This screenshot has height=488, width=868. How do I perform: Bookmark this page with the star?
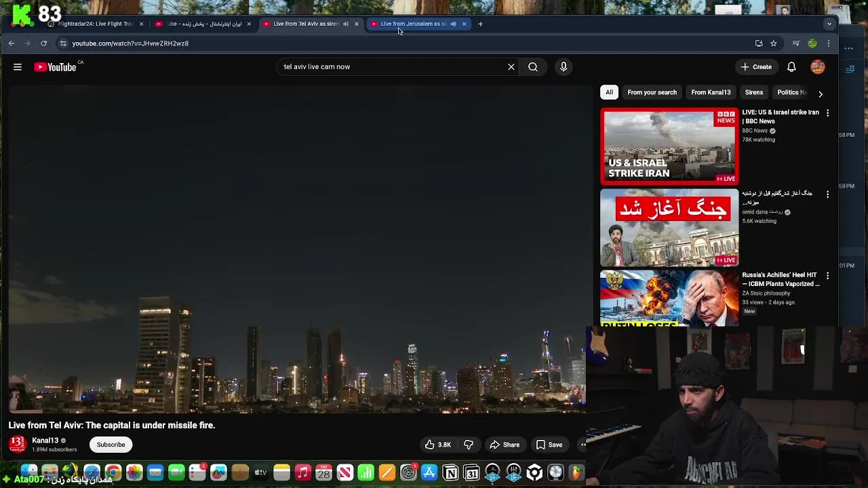click(774, 43)
